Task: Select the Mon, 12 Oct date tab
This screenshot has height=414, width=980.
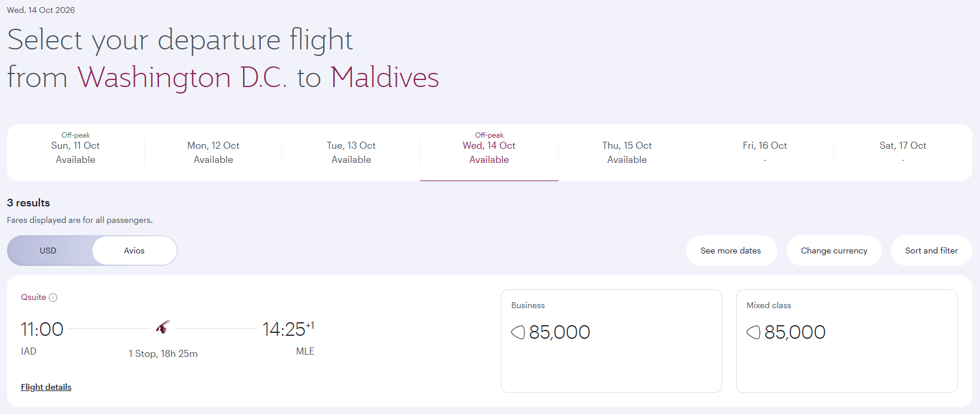Action: coord(213,152)
